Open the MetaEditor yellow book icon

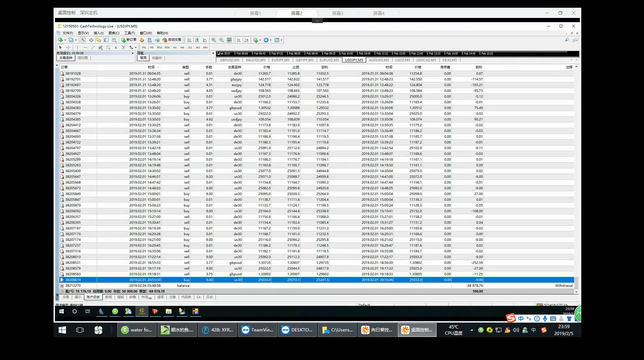click(x=142, y=40)
